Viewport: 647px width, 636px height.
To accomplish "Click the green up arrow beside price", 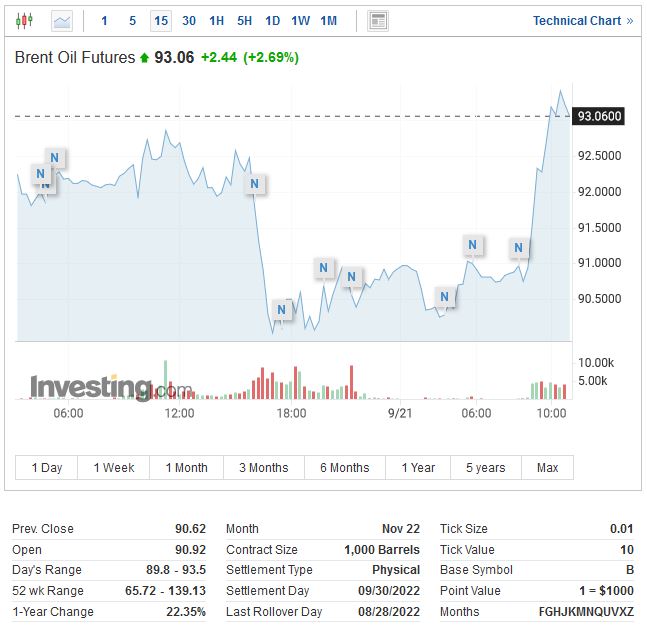I will click(x=144, y=58).
